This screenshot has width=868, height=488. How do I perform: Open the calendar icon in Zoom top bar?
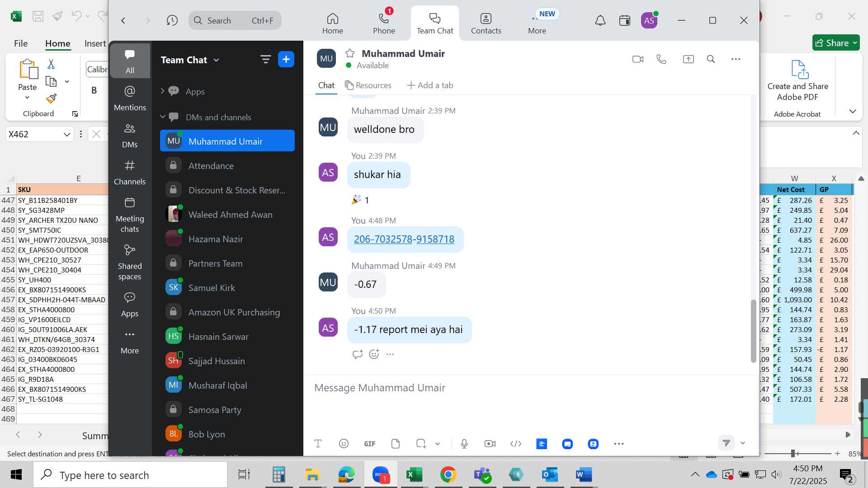click(624, 20)
